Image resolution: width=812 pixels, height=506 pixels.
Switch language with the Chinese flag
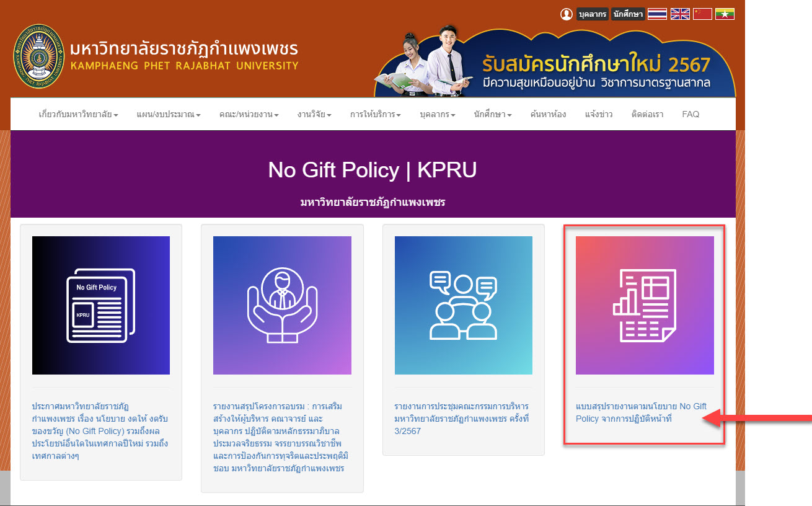702,14
